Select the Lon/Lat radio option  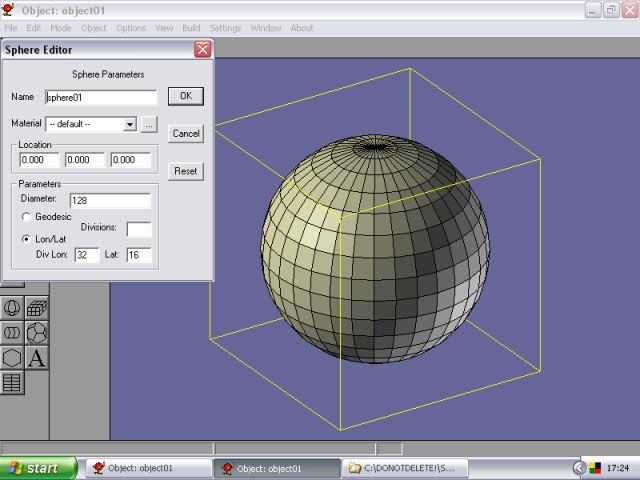click(27, 240)
